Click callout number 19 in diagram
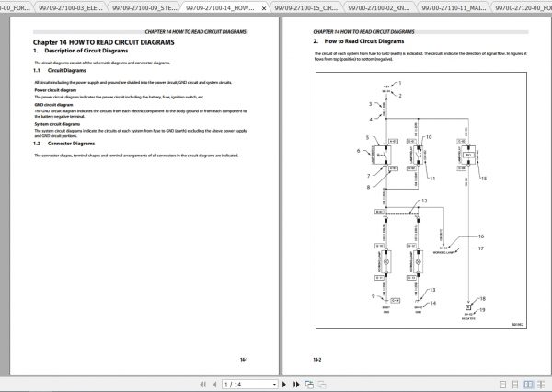Image resolution: width=552 pixels, height=392 pixels. pyautogui.click(x=482, y=310)
